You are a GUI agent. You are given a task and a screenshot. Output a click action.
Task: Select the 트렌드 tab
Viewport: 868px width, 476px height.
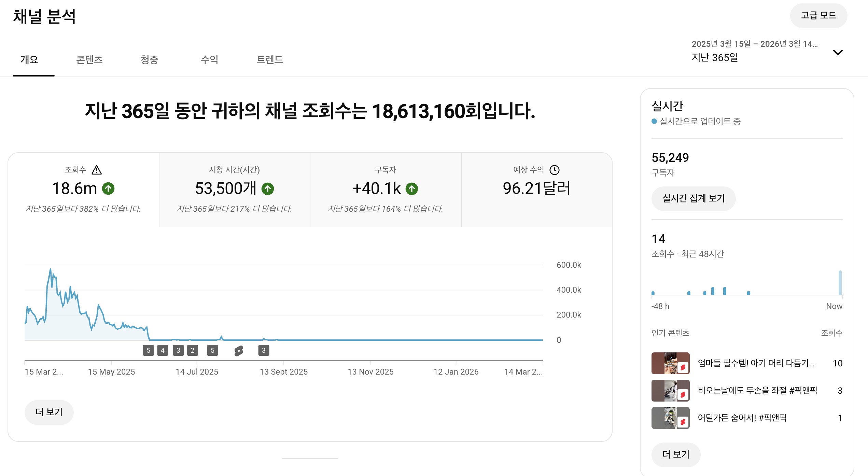pos(269,60)
